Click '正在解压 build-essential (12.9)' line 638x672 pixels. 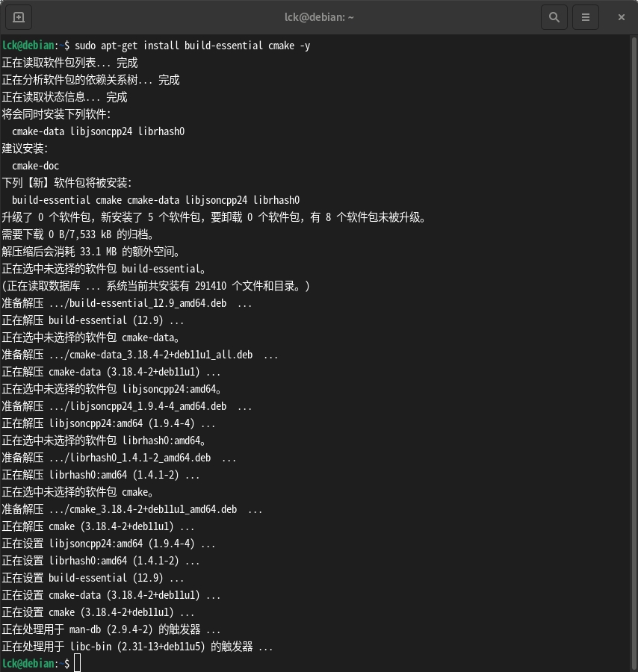click(x=93, y=320)
